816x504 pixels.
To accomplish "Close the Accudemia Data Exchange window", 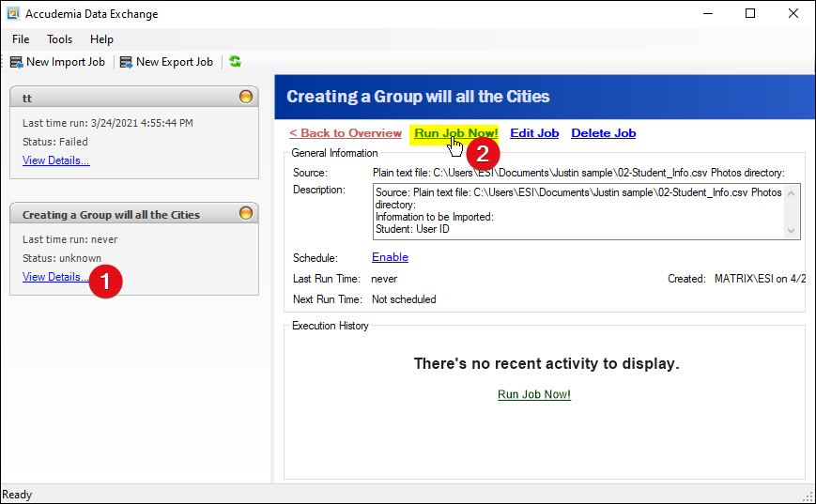I will pyautogui.click(x=793, y=13).
